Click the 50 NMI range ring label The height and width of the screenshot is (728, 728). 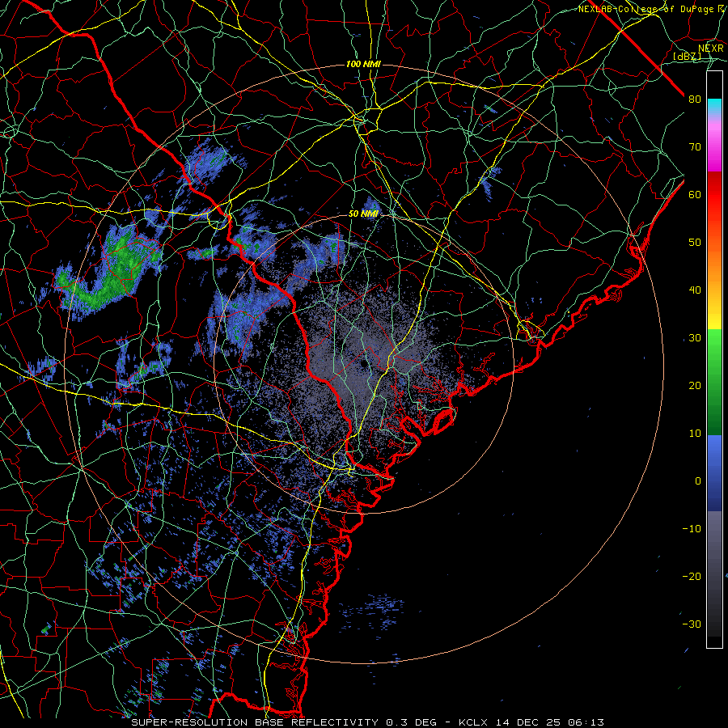(x=363, y=214)
